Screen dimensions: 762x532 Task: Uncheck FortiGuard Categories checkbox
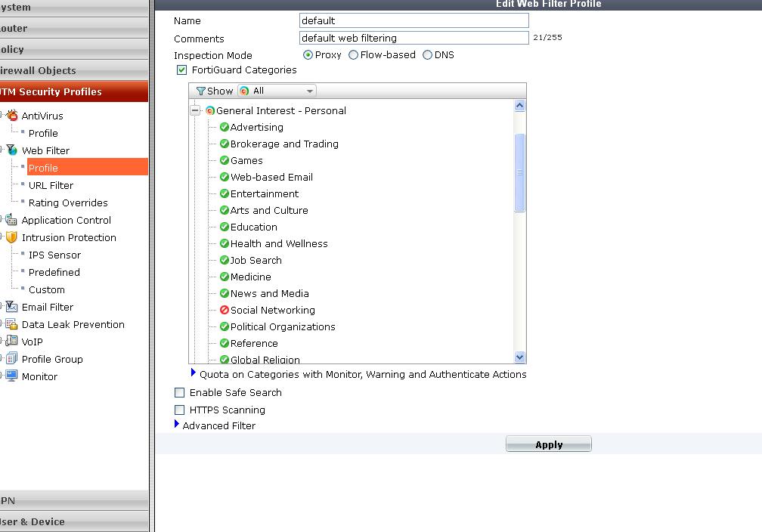click(181, 70)
